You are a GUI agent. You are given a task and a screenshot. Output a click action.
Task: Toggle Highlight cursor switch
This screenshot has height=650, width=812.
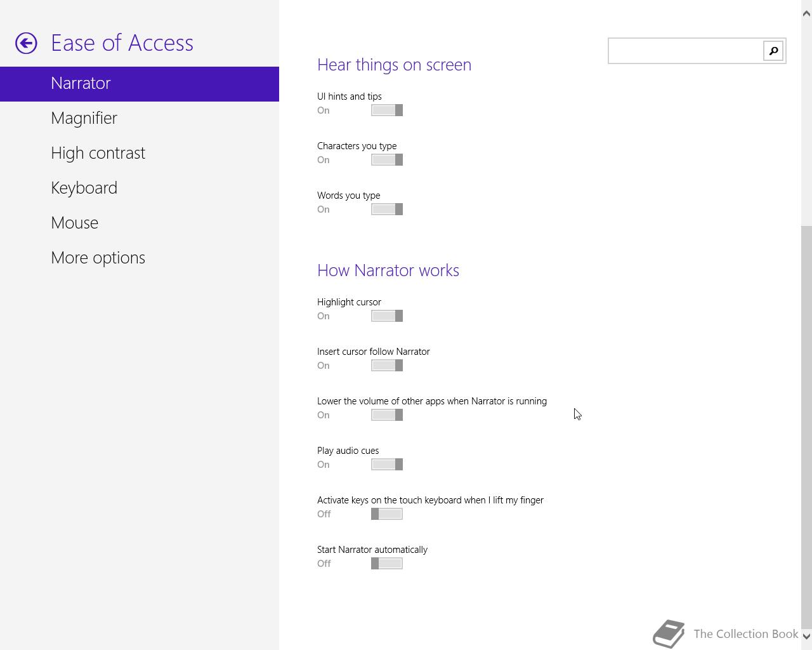point(387,316)
